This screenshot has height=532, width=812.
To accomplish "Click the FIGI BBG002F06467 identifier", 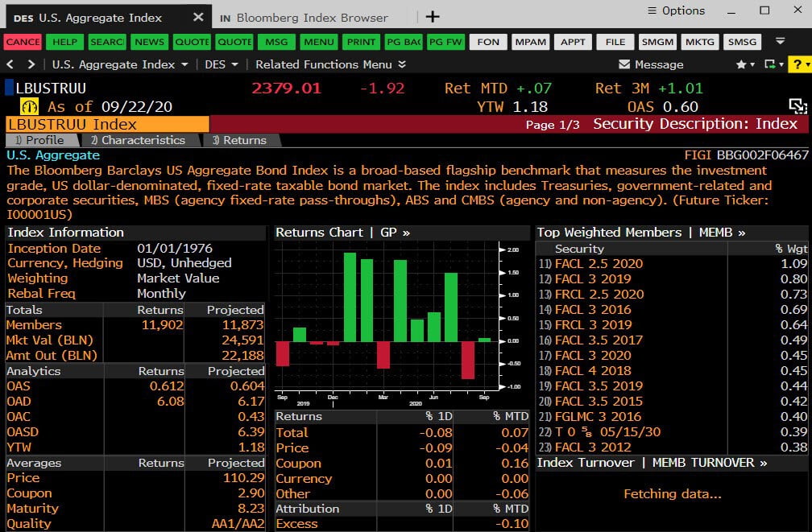I will coord(746,155).
